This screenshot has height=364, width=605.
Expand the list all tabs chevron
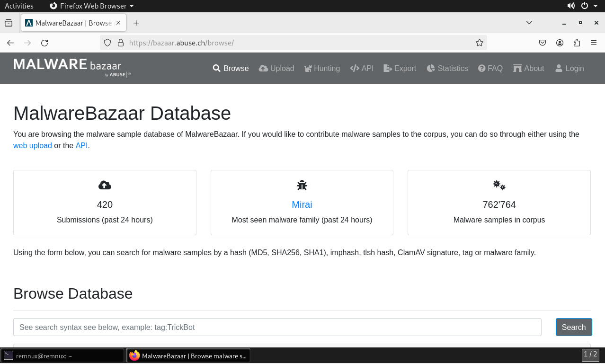pyautogui.click(x=529, y=23)
